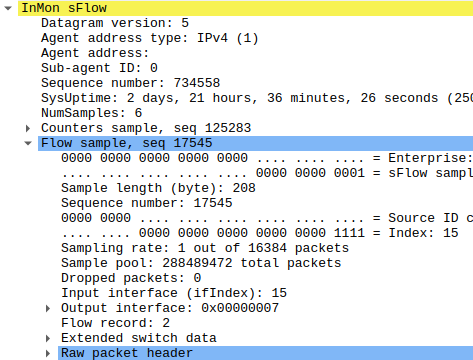Select the Sample length (byte): 208 row

coord(158,188)
